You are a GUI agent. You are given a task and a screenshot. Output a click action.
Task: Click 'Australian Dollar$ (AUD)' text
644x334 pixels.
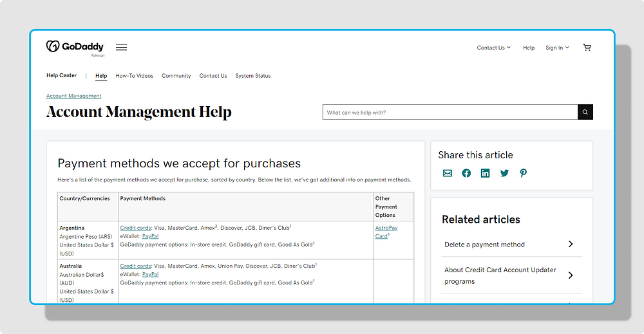pos(82,279)
